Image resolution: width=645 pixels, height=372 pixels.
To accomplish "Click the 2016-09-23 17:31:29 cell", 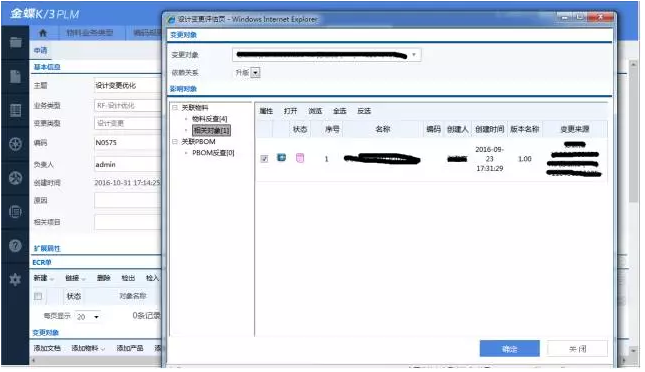I will (x=490, y=159).
